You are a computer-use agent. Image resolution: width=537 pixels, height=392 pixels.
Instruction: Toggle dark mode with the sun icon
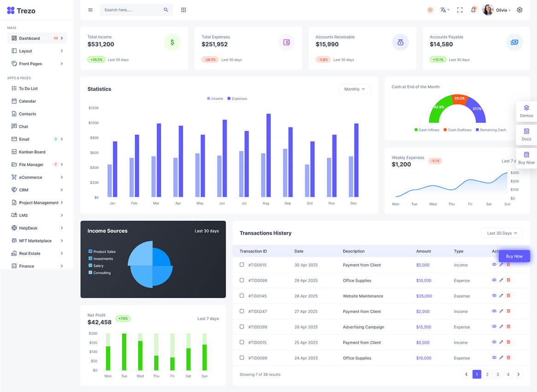coord(430,10)
